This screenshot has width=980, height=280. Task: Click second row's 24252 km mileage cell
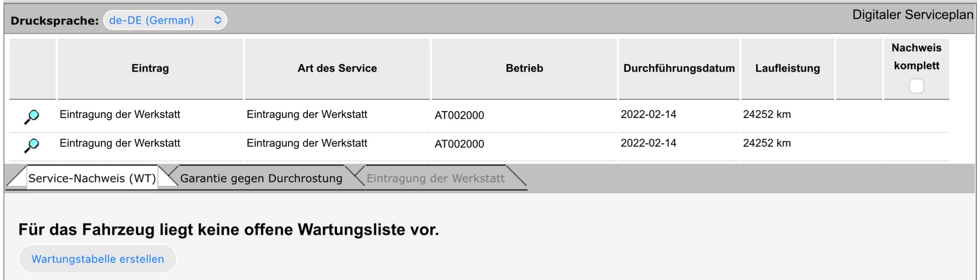[767, 143]
